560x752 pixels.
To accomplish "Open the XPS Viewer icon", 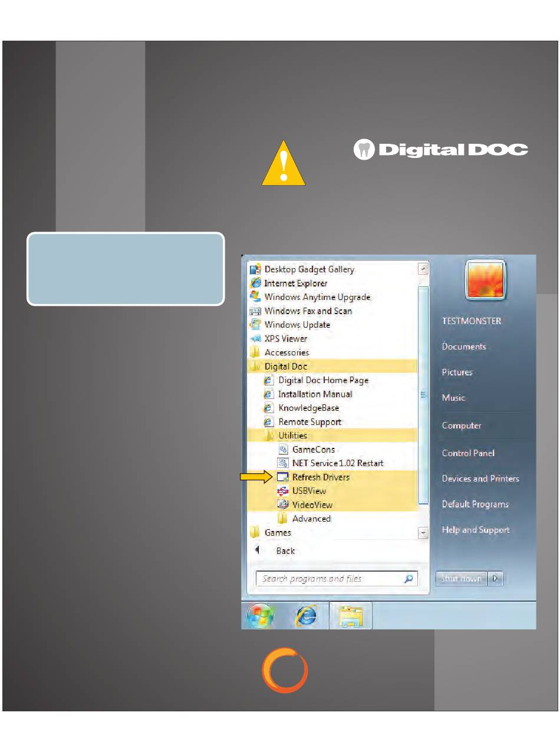I will [x=255, y=338].
